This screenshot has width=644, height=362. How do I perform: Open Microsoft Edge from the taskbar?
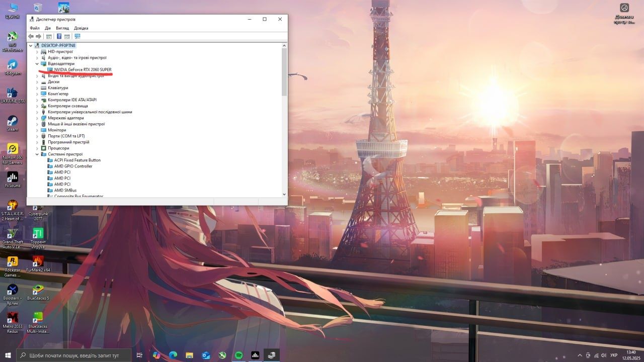pos(173,355)
